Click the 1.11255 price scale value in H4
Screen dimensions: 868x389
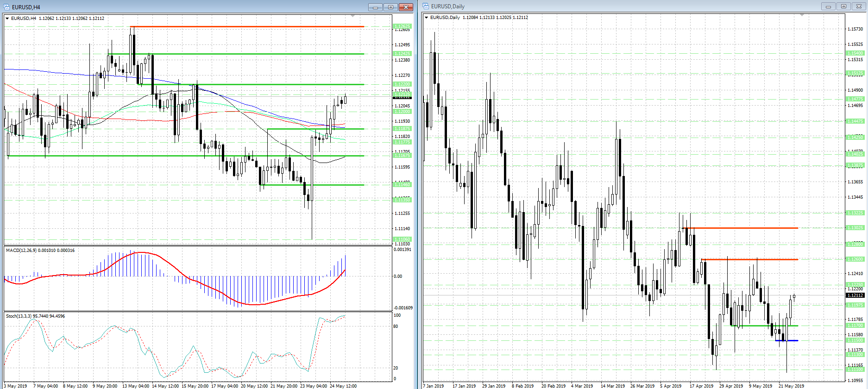point(402,213)
